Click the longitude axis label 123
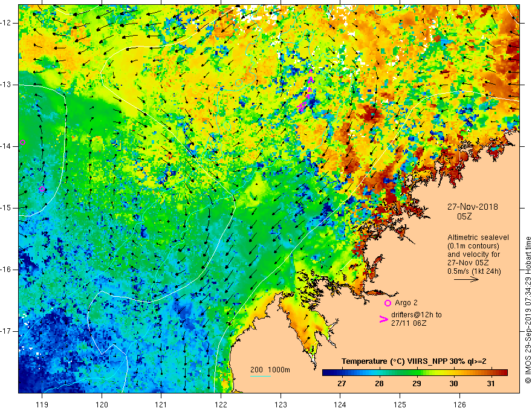Viewport: 532px width, 411px height. [x=281, y=404]
